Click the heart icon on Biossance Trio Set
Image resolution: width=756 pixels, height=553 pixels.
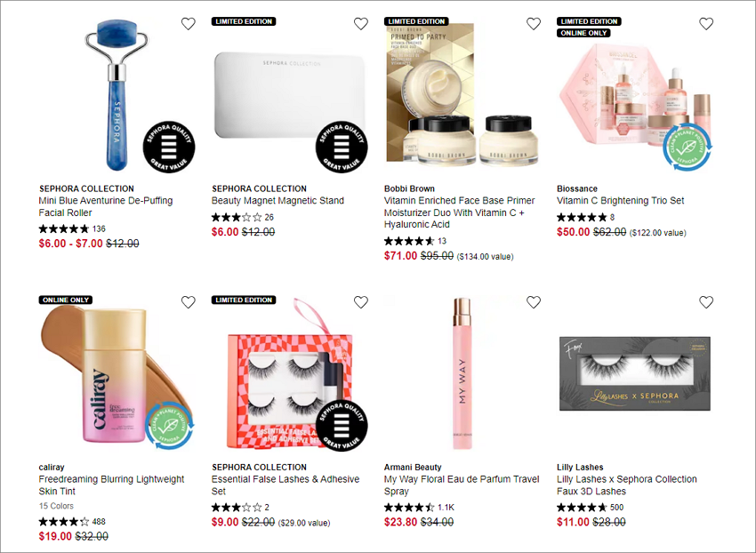coord(706,24)
